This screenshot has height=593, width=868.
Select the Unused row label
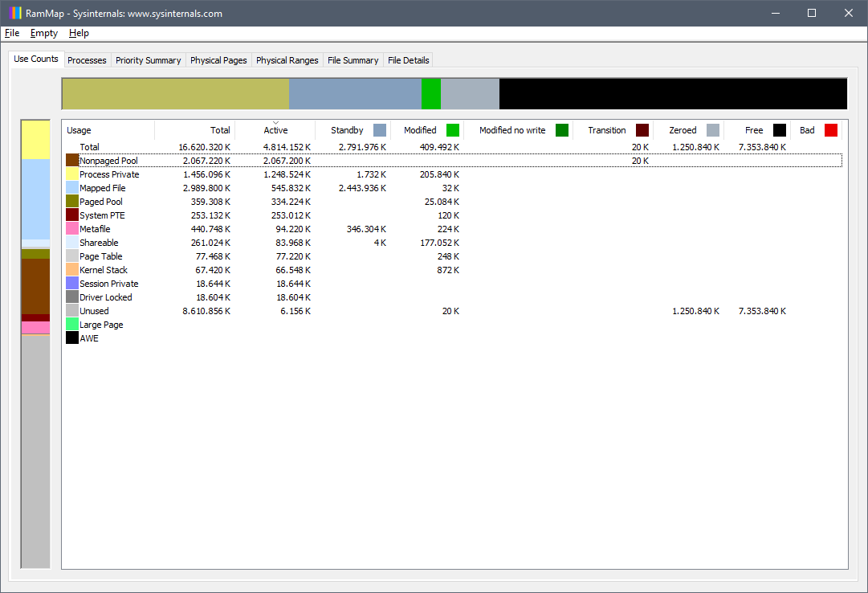tap(94, 311)
